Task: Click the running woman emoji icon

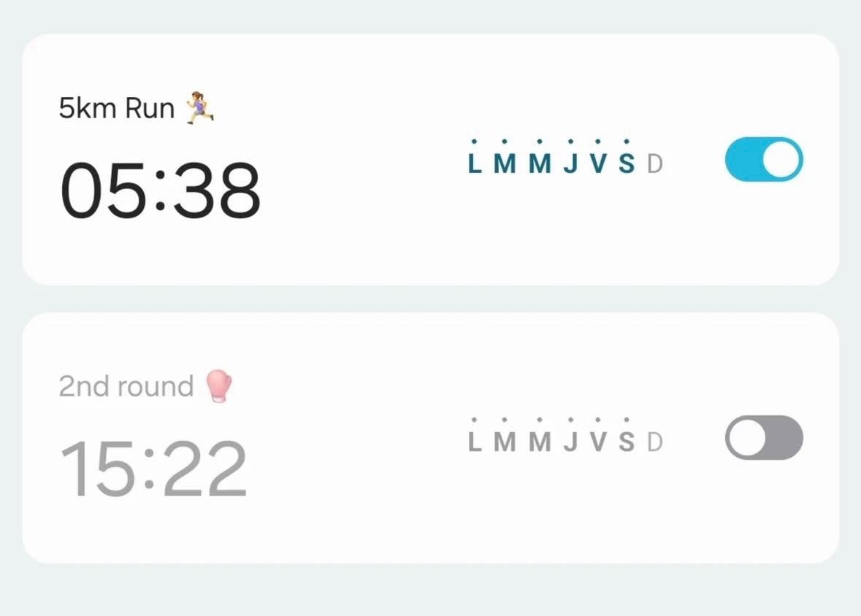Action: [x=199, y=108]
